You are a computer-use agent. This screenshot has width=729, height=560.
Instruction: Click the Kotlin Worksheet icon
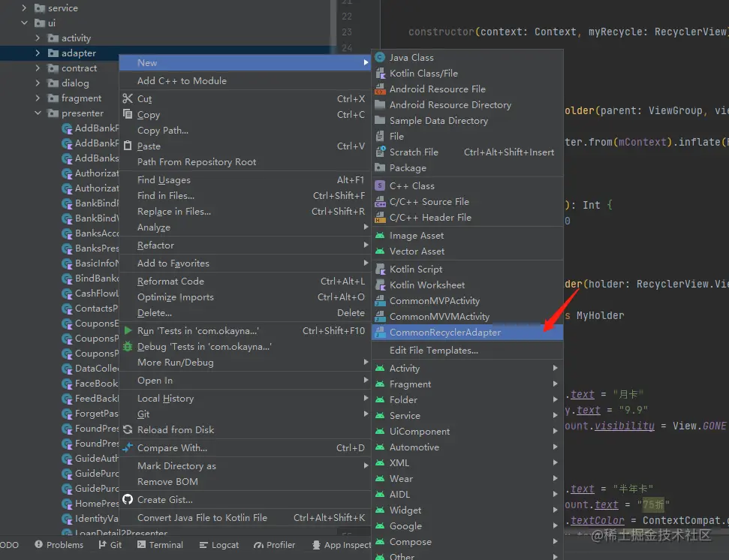coord(380,285)
